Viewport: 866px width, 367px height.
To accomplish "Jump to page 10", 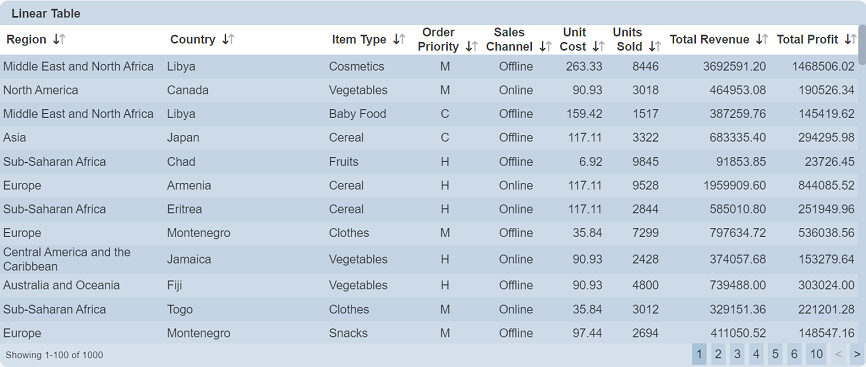I will point(816,354).
